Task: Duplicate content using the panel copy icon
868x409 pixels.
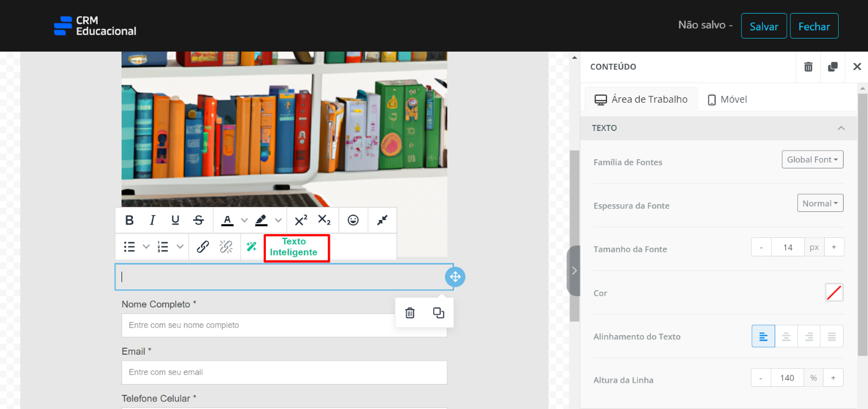Action: [833, 67]
